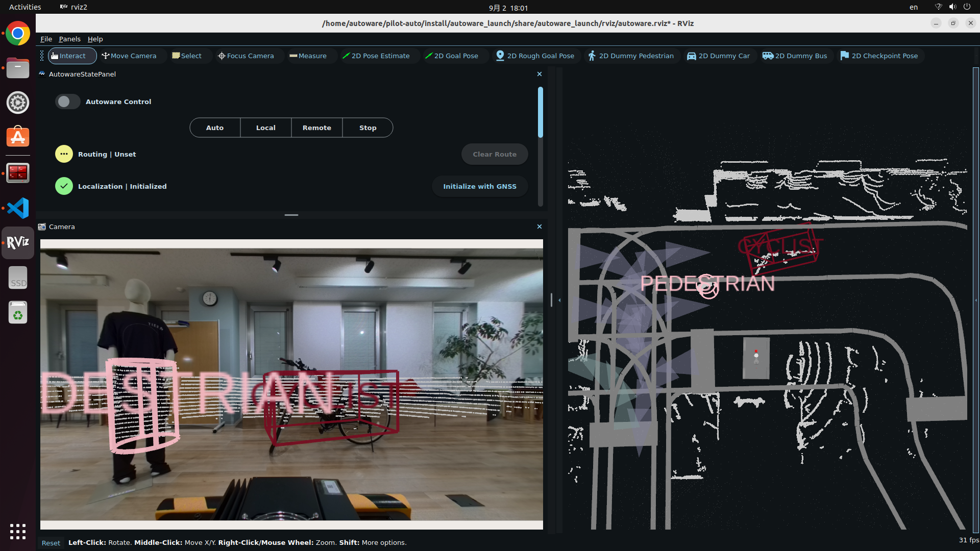980x551 pixels.
Task: Open the Activities overview
Action: [x=25, y=7]
